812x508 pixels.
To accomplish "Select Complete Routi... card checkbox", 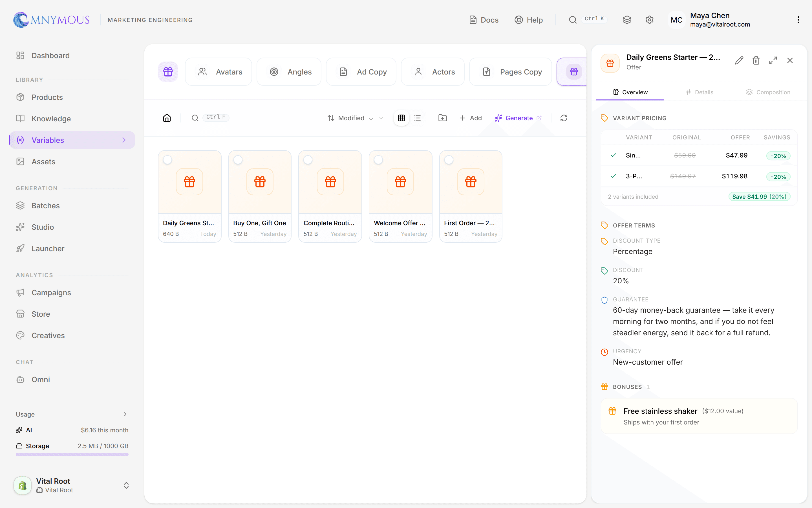I will pyautogui.click(x=308, y=160).
